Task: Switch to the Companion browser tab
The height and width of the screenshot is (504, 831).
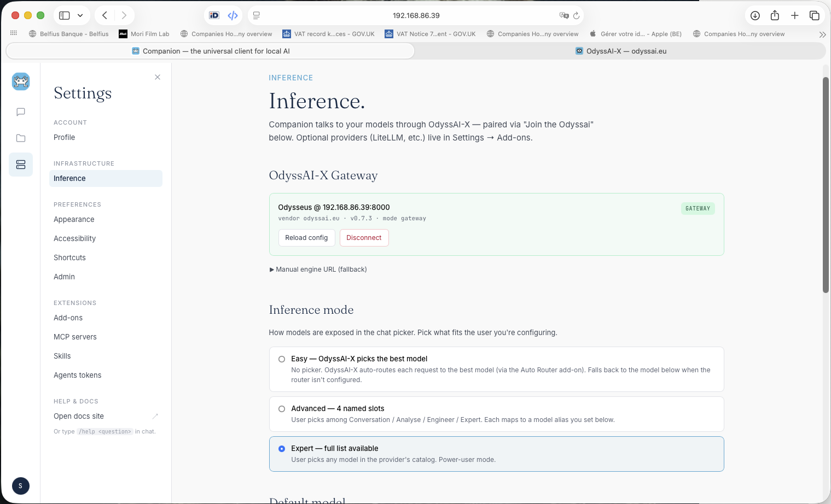Action: 210,51
